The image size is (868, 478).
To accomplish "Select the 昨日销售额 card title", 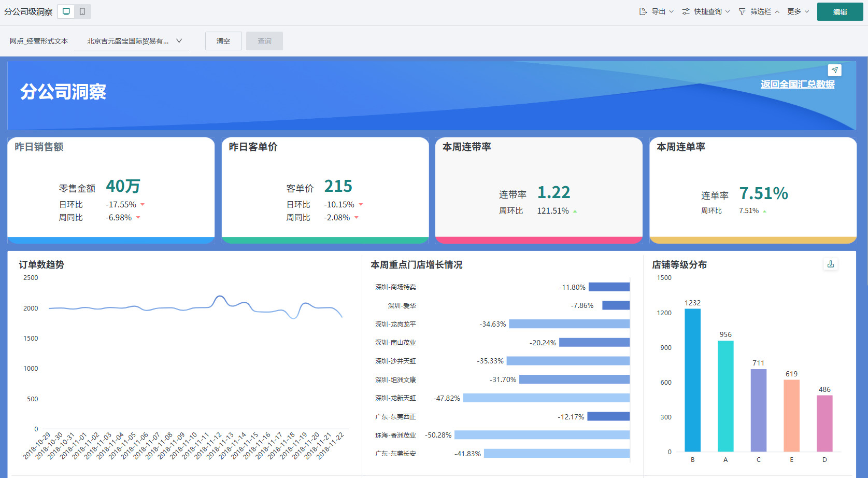I will [x=39, y=147].
